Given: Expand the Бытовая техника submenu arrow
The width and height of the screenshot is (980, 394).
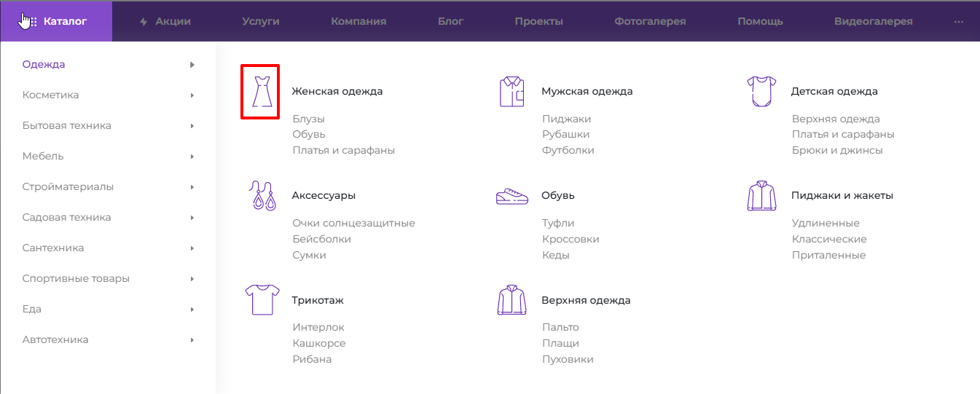Looking at the screenshot, I should pos(192,126).
